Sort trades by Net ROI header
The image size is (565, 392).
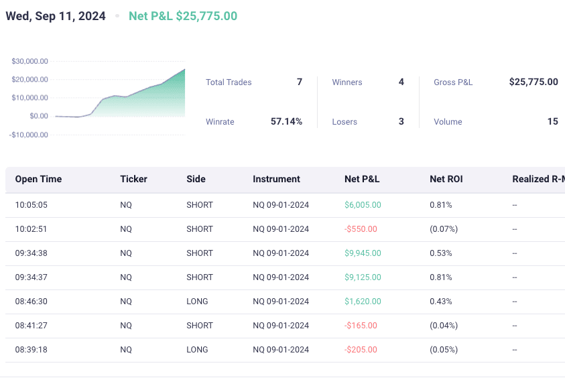[446, 179]
